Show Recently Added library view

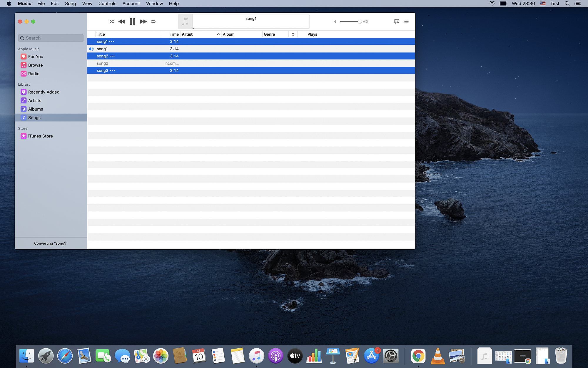pos(44,92)
